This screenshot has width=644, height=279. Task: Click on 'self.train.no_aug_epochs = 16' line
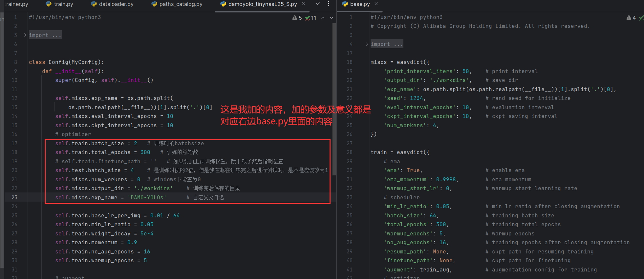coord(103,251)
